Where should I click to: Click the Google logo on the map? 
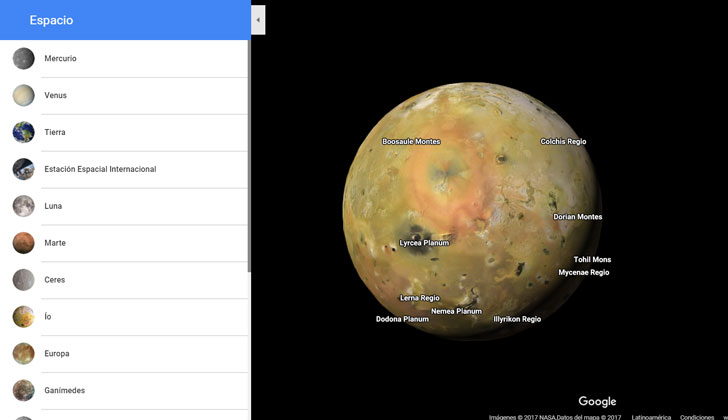597,401
